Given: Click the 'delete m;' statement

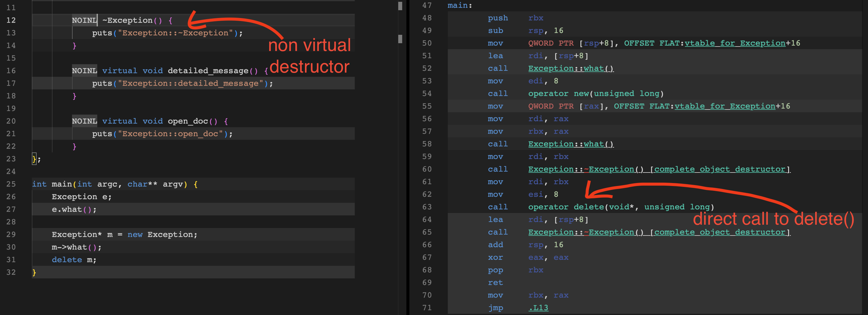Looking at the screenshot, I should pos(74,260).
